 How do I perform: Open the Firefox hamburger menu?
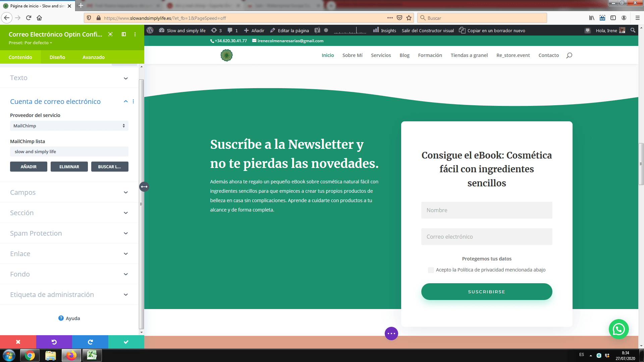coord(638,18)
